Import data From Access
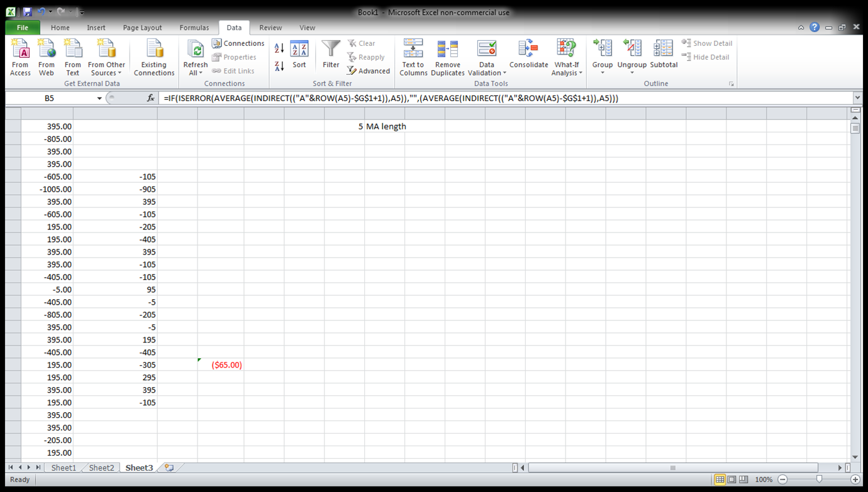 (20, 58)
